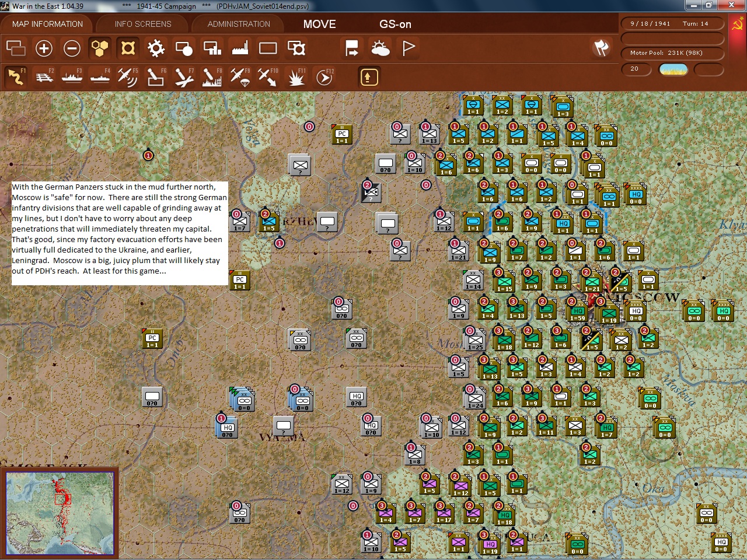Open the INFO SCREENS tab
The width and height of the screenshot is (747, 560).
coord(143,24)
